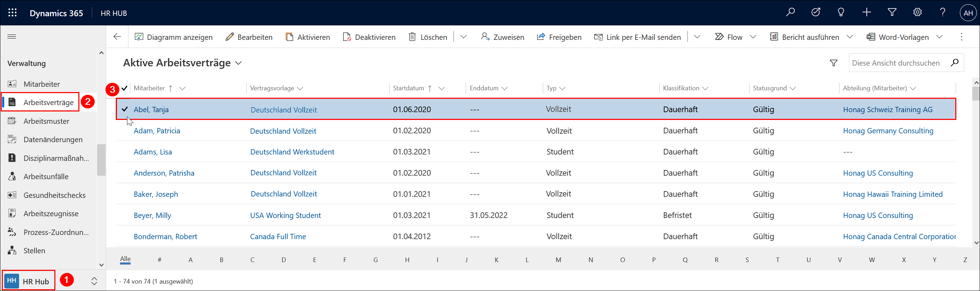Open the Bonderman, Robert employee link

[166, 237]
